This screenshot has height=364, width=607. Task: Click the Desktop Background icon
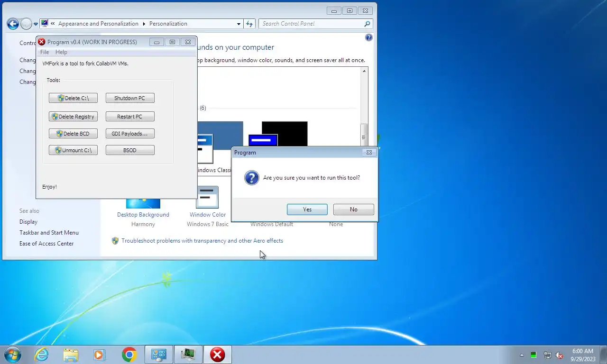point(143,204)
